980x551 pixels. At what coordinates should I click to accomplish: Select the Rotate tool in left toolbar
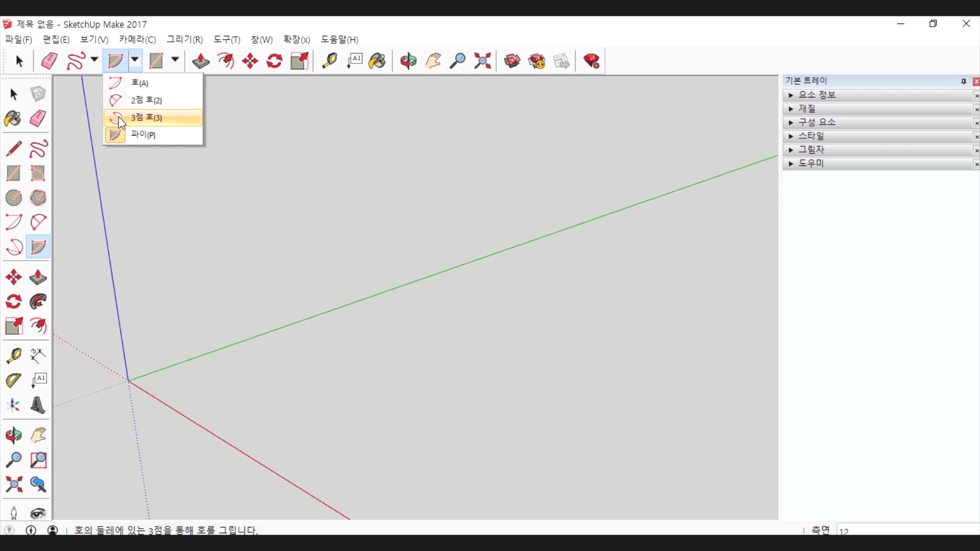click(13, 302)
